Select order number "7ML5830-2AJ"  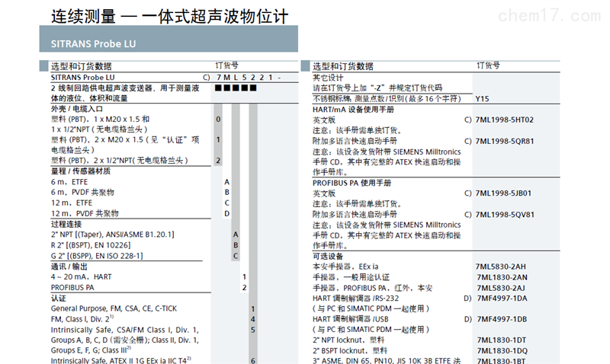point(501,288)
